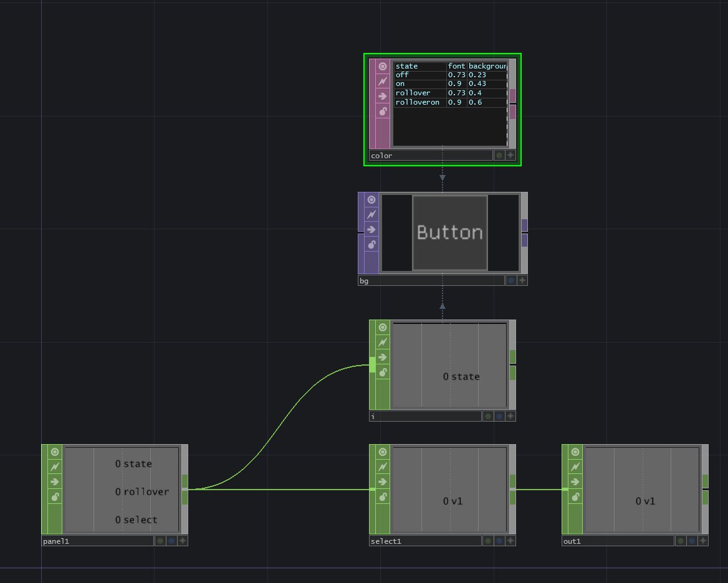Click the clone immune lightning flag on panel1

coord(55,467)
